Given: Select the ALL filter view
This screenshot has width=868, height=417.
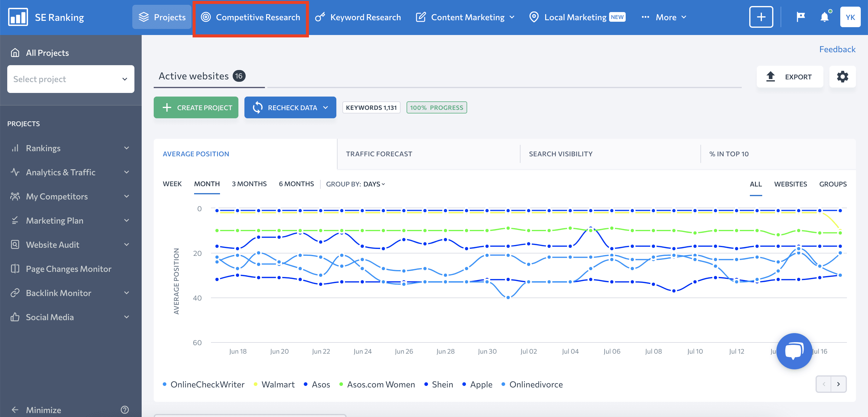Looking at the screenshot, I should pos(756,184).
